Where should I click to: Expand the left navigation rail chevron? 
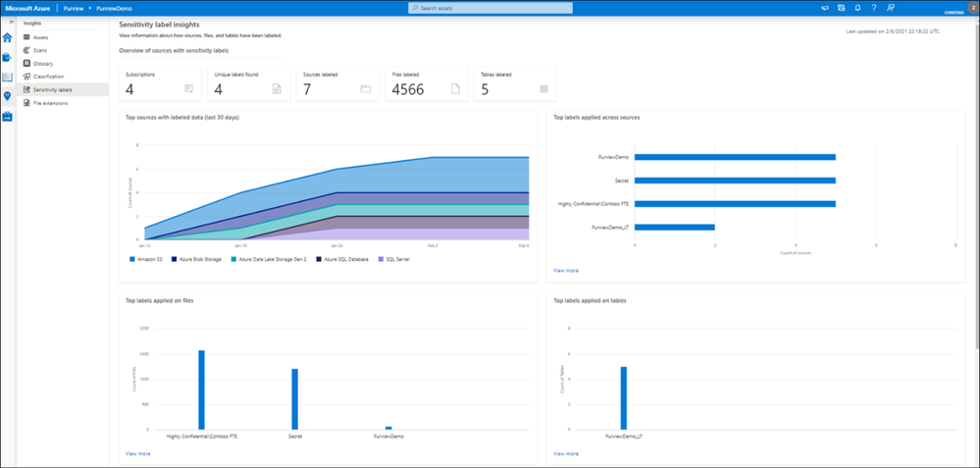click(11, 23)
